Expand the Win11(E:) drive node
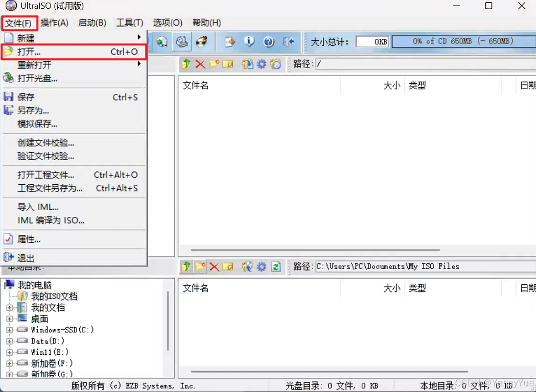This screenshot has height=392, width=536. 10,352
